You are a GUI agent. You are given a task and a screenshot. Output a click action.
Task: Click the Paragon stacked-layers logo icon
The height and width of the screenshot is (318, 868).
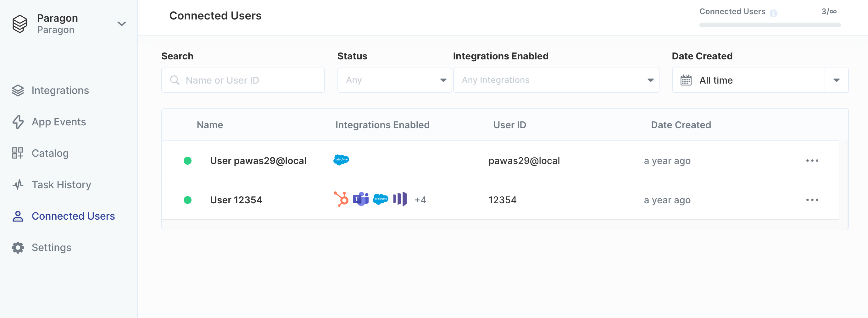[19, 24]
